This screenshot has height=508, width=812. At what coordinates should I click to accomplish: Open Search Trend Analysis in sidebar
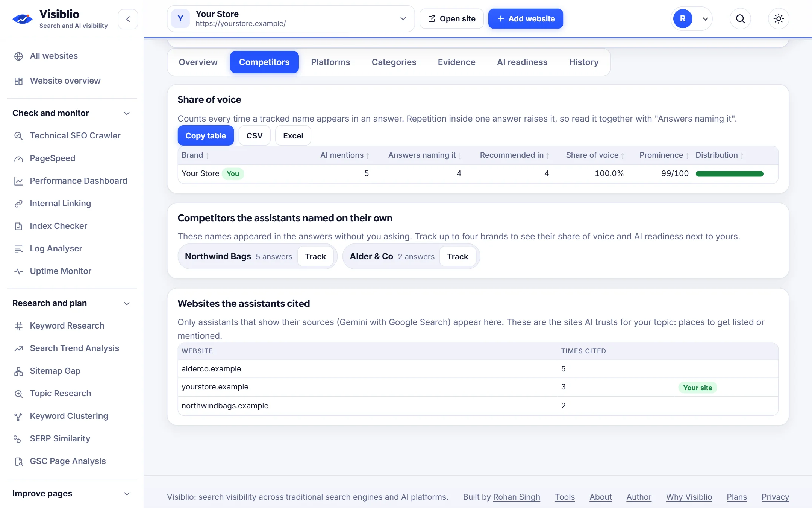coord(74,348)
